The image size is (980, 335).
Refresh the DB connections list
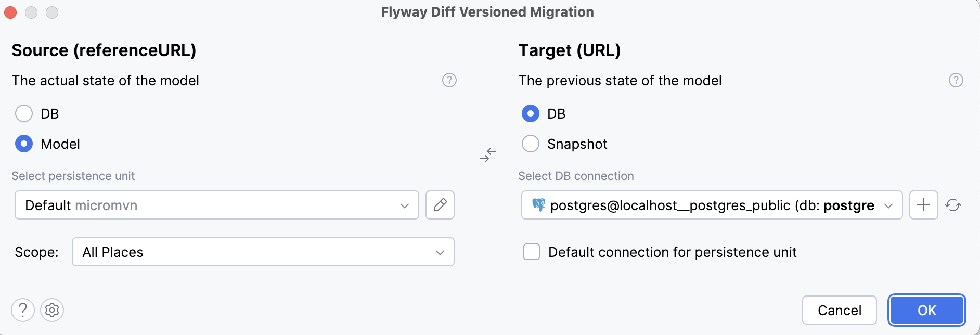(953, 205)
